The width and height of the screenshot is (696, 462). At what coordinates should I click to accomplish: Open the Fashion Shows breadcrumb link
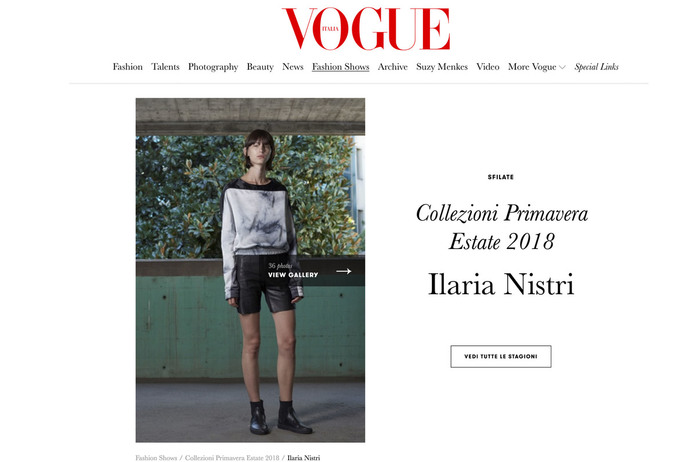[156, 458]
